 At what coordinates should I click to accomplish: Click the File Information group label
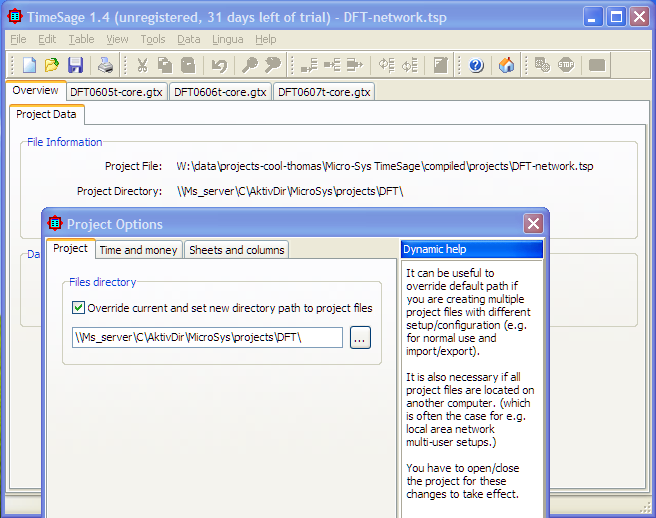pos(64,142)
